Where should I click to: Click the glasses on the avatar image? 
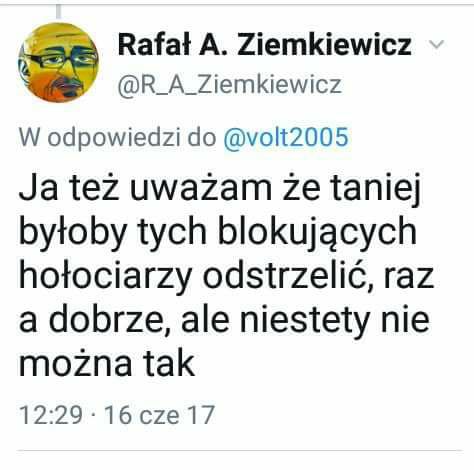pos(59,59)
